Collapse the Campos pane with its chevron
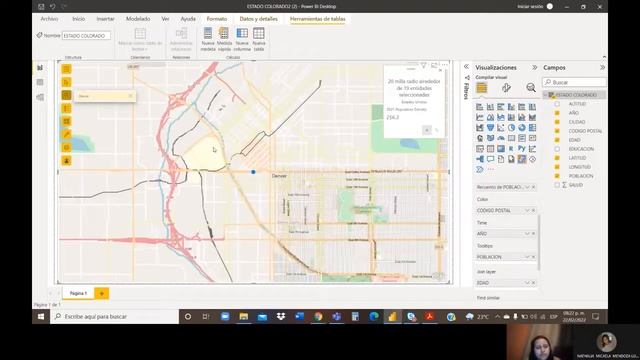 602,67
